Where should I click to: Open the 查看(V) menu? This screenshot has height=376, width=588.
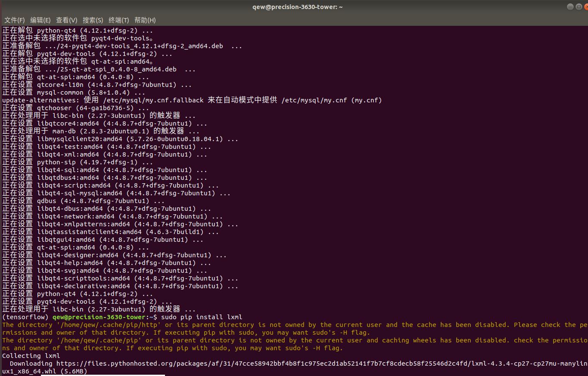(66, 20)
